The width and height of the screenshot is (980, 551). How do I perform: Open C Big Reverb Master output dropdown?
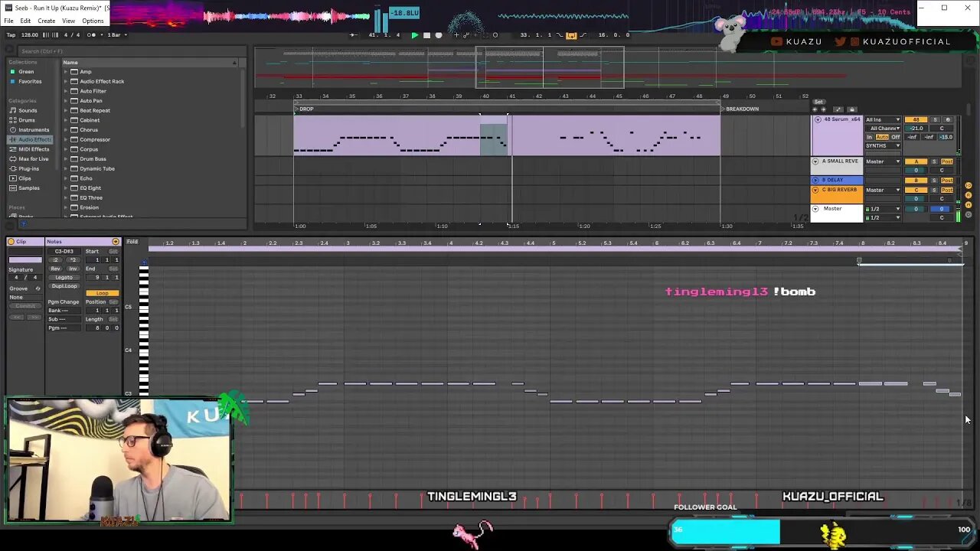[883, 190]
